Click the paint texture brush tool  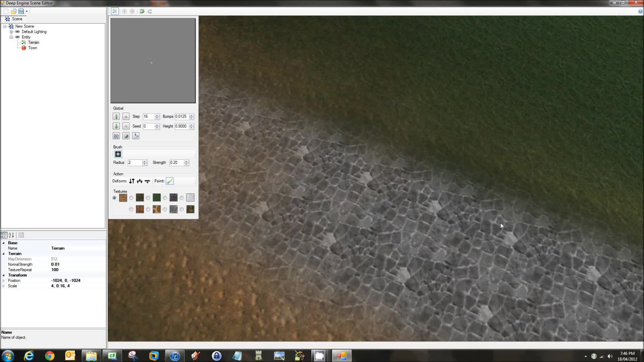point(169,181)
